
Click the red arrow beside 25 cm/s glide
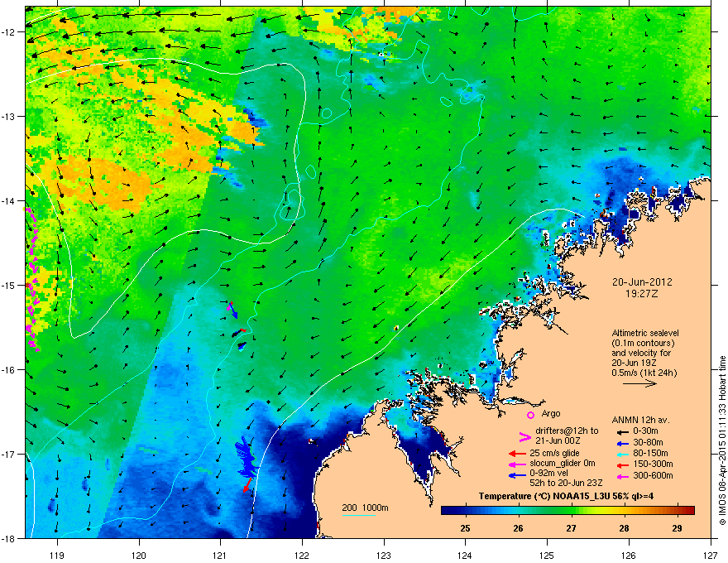pyautogui.click(x=517, y=454)
